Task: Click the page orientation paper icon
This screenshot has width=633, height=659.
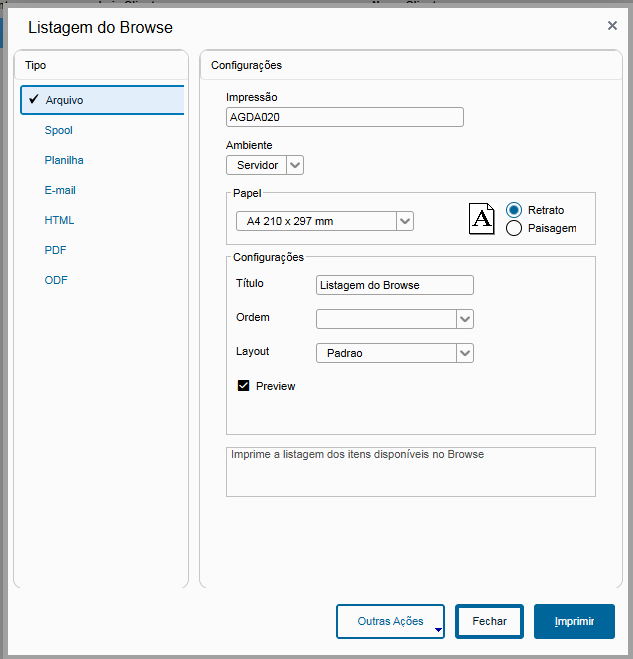Action: coord(482,219)
